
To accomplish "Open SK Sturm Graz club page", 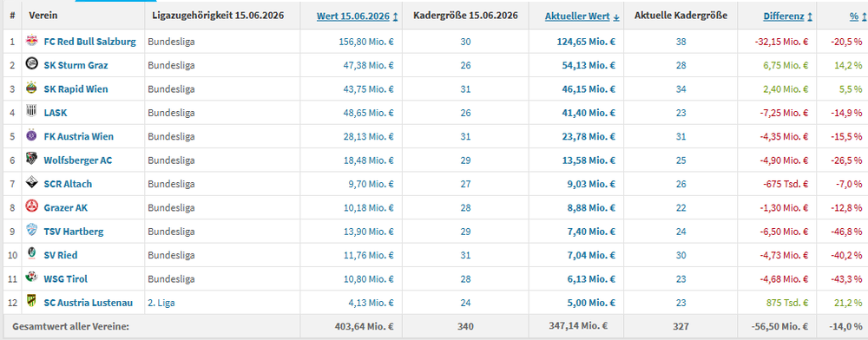I will 76,65.
